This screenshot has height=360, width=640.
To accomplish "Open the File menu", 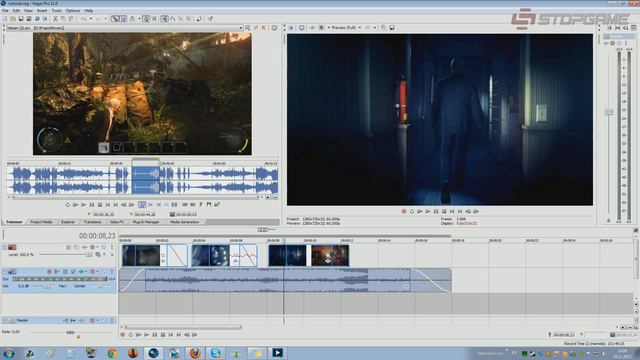I will pos(5,11).
